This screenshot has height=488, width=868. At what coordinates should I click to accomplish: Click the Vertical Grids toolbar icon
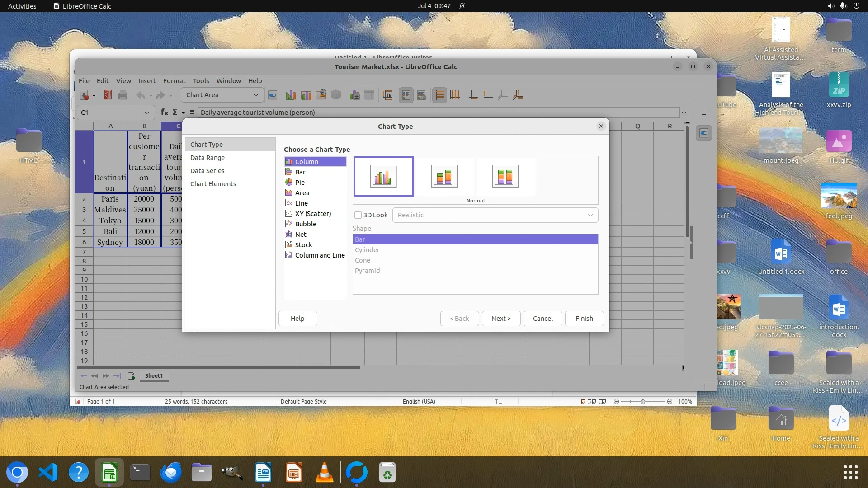tap(455, 95)
